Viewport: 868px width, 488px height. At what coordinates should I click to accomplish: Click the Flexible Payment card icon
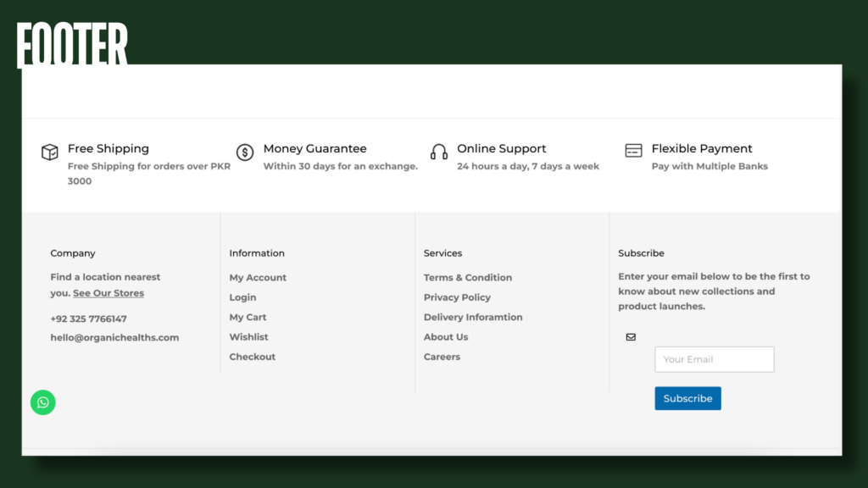(633, 151)
